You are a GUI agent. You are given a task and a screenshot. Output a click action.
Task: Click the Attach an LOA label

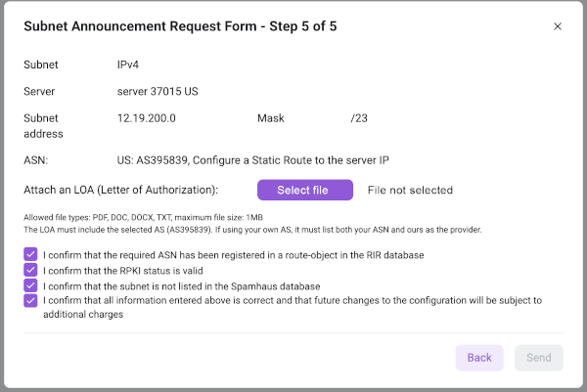[121, 190]
